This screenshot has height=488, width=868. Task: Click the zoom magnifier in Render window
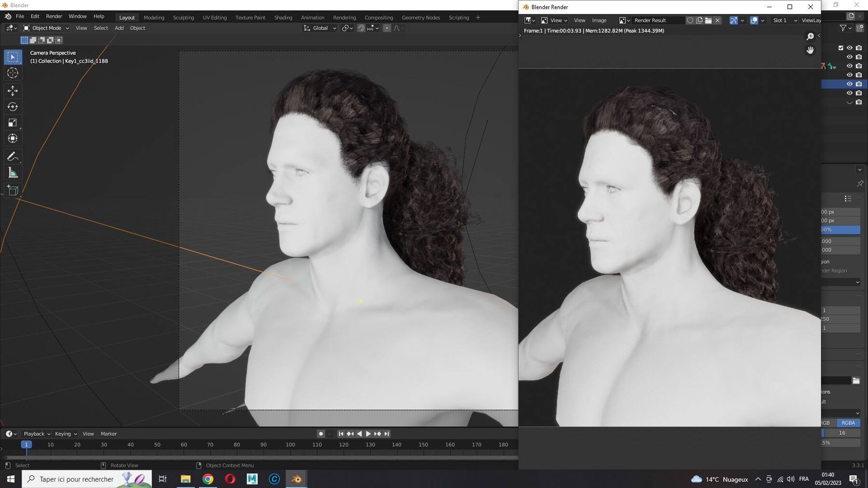pos(810,37)
